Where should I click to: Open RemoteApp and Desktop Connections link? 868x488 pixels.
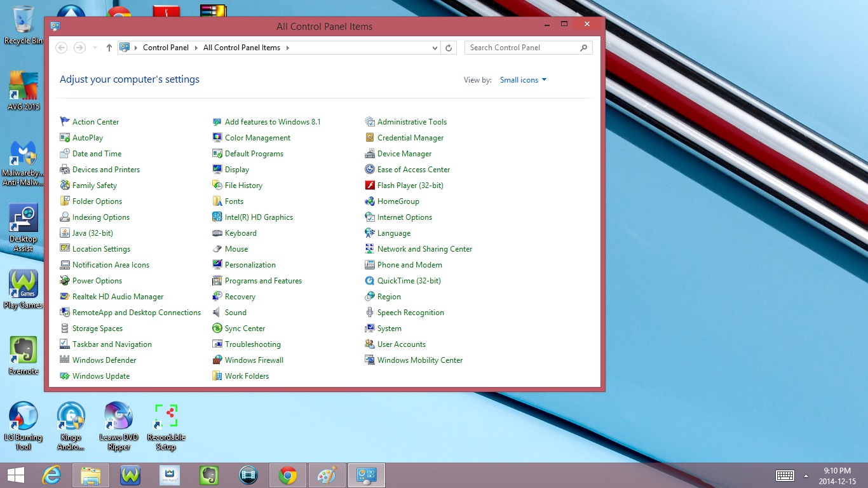(136, 312)
